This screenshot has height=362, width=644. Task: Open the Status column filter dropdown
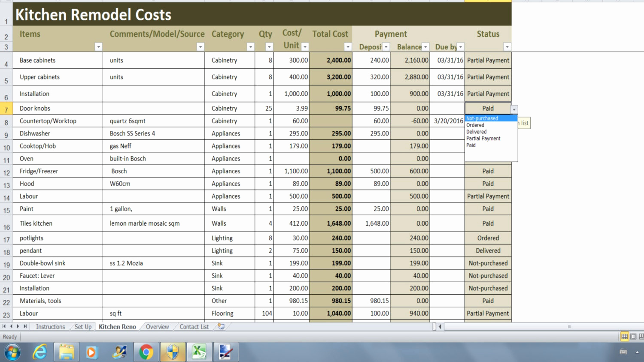coord(507,47)
